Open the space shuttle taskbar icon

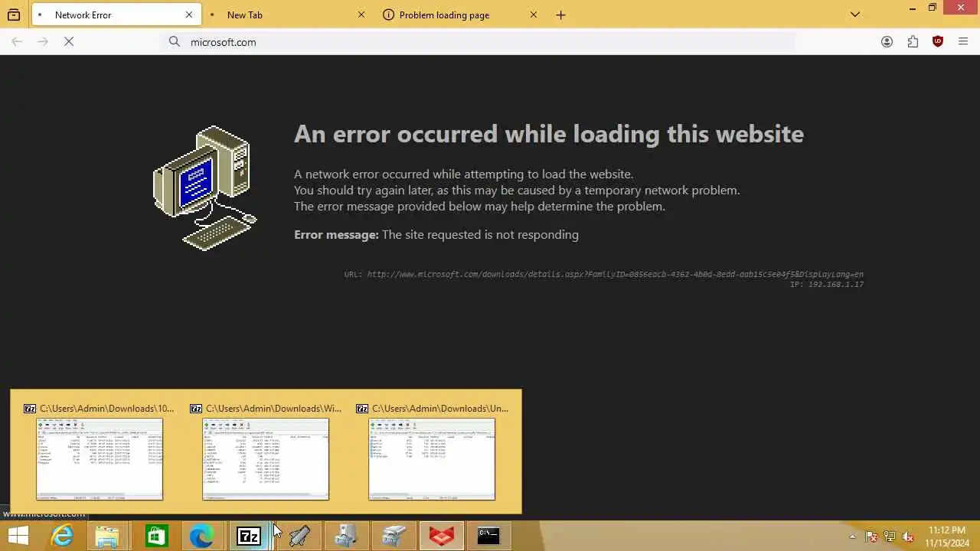pyautogui.click(x=299, y=536)
